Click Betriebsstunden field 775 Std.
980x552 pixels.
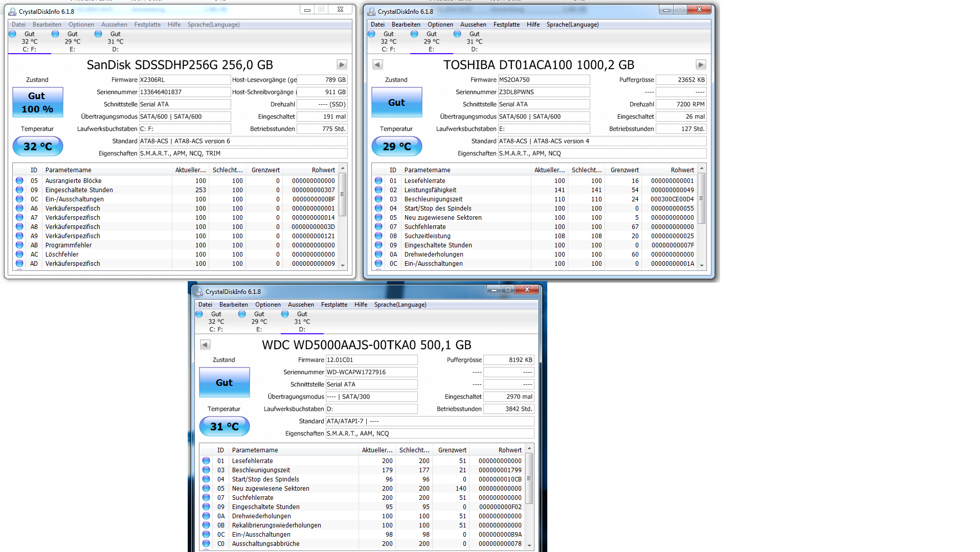click(322, 129)
